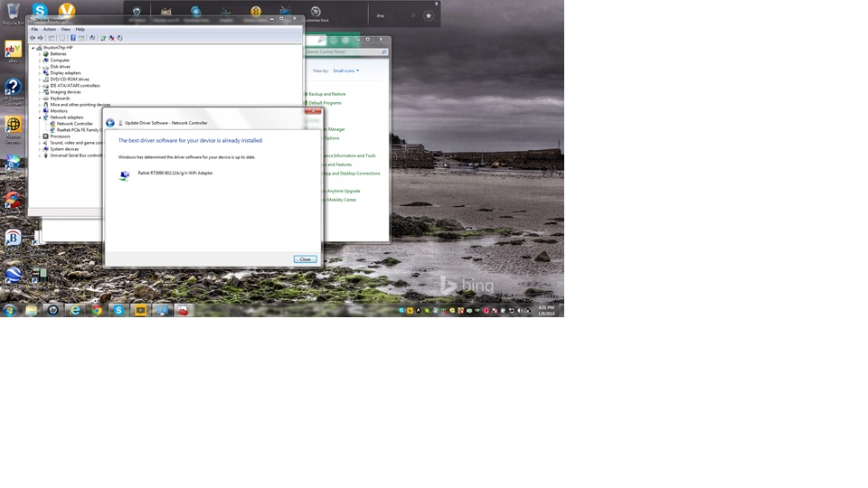Open Default Programs in Control Panel
Screen dimensions: 868x488
tap(325, 103)
